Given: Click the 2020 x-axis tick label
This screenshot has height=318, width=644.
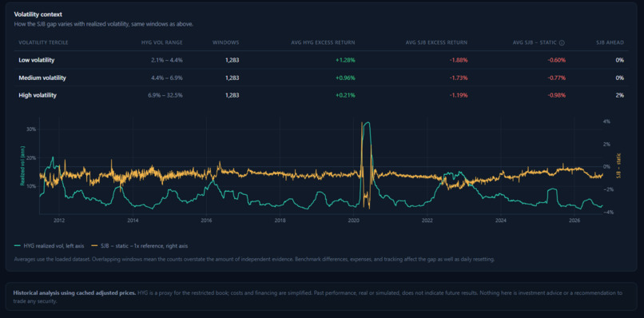Looking at the screenshot, I should point(354,221).
